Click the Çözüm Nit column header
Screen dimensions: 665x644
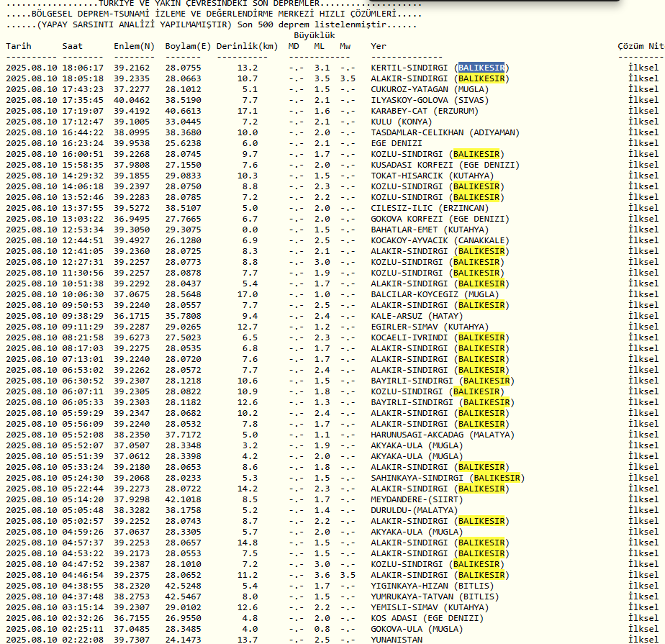click(641, 46)
